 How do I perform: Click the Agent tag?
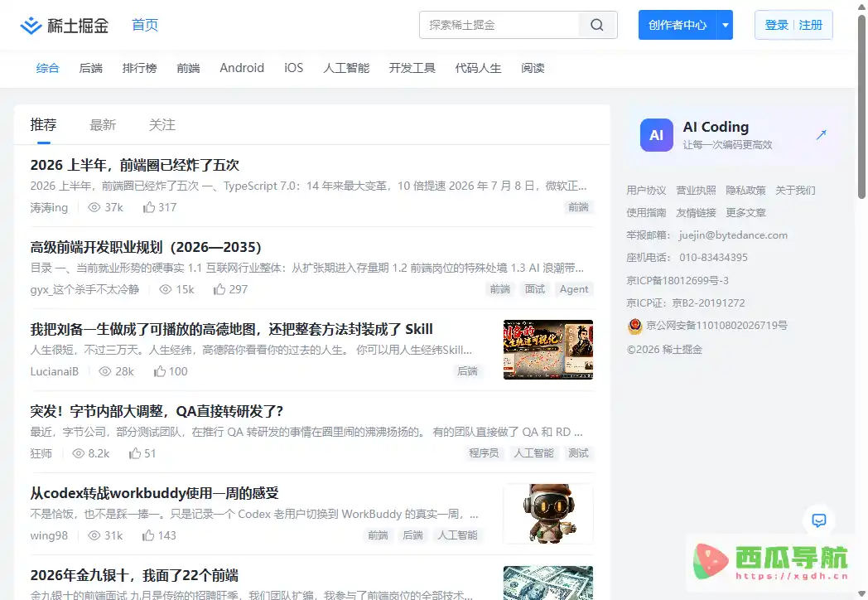coord(574,289)
